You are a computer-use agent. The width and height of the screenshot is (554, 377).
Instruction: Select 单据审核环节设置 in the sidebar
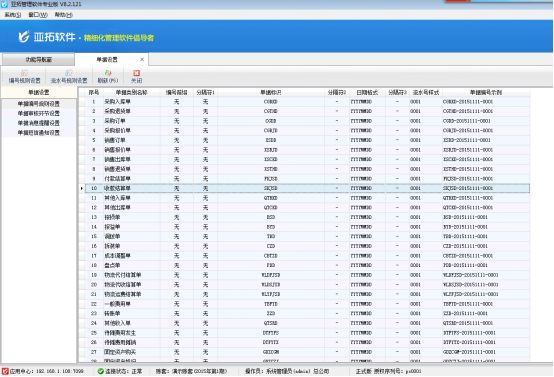coord(39,113)
